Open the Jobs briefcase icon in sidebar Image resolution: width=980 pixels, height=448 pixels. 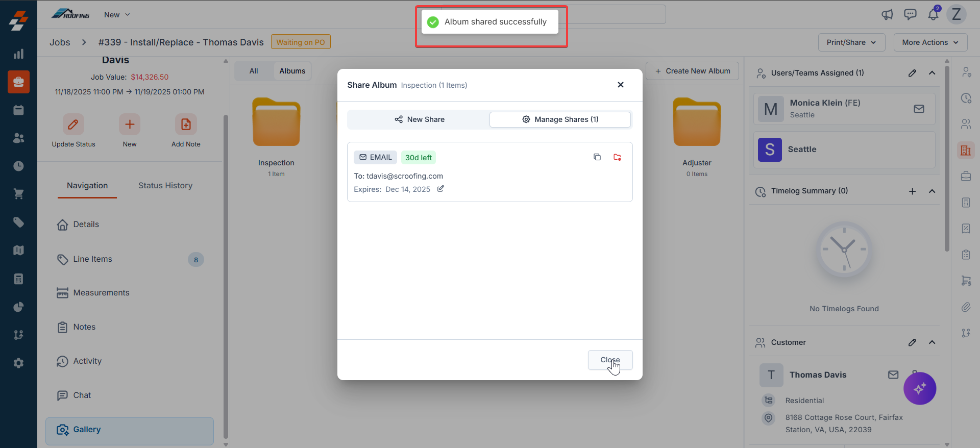pos(18,82)
